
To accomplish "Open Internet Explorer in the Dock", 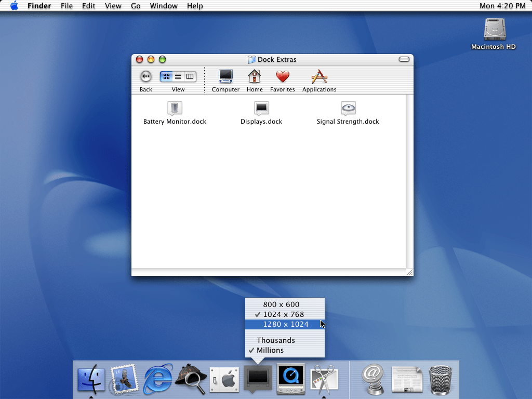I will click(158, 379).
